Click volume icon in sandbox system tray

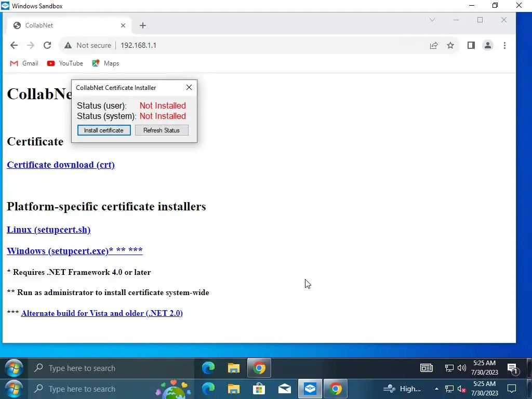click(x=462, y=368)
